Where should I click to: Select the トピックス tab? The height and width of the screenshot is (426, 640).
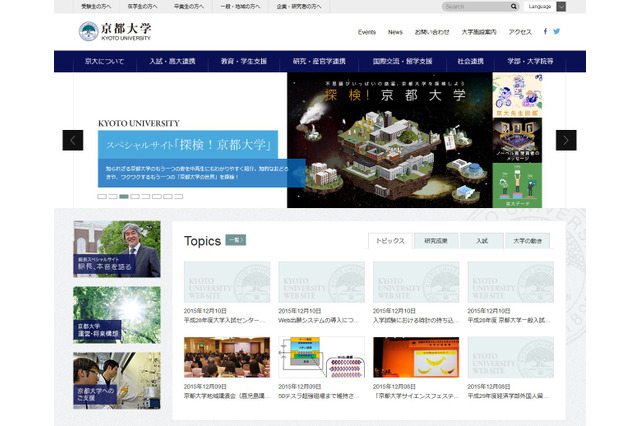390,241
